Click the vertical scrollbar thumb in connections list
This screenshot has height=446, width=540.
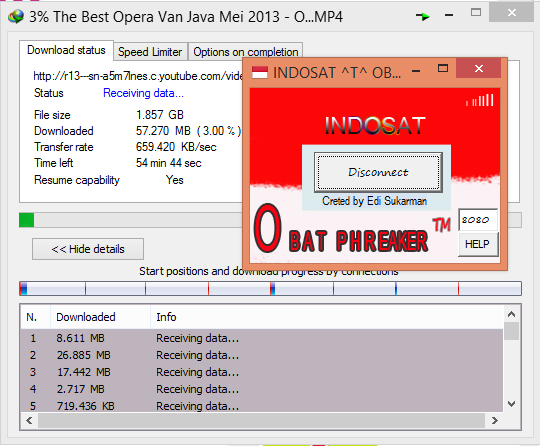coord(511,331)
